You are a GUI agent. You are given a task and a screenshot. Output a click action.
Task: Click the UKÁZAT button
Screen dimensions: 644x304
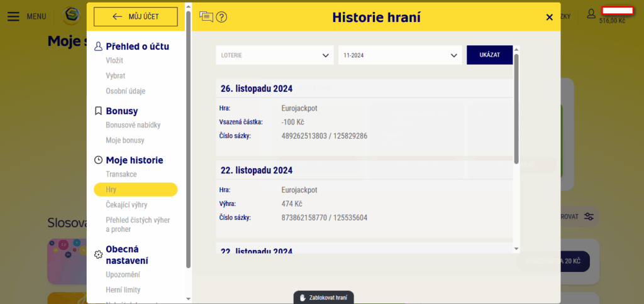tap(489, 55)
